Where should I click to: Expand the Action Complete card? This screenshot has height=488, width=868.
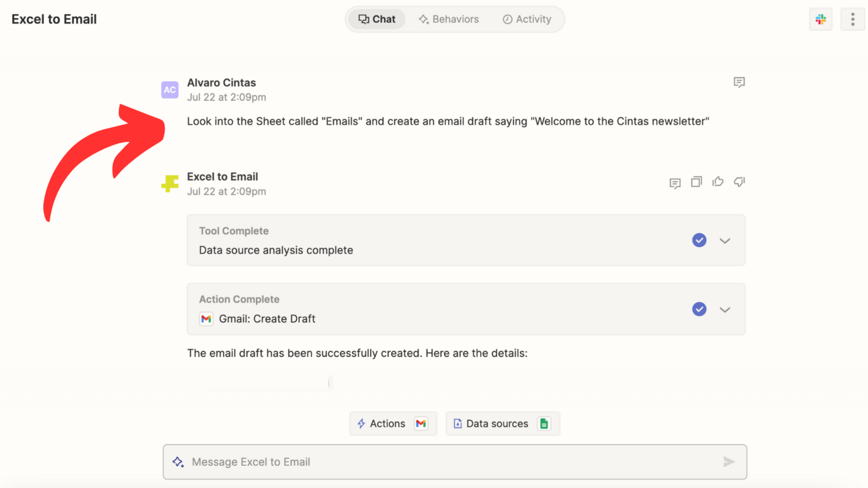[725, 309]
